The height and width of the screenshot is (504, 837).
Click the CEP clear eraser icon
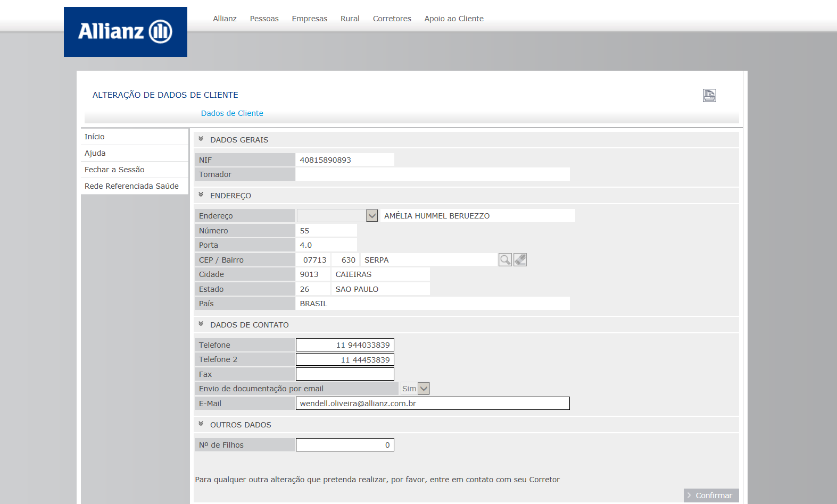click(520, 259)
